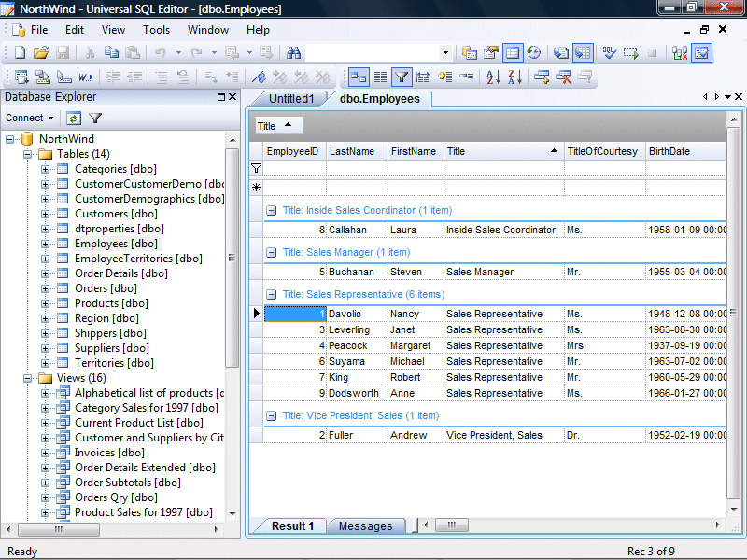Check SQL syntax with the SQL checkmark icon
The height and width of the screenshot is (560, 747).
point(609,53)
